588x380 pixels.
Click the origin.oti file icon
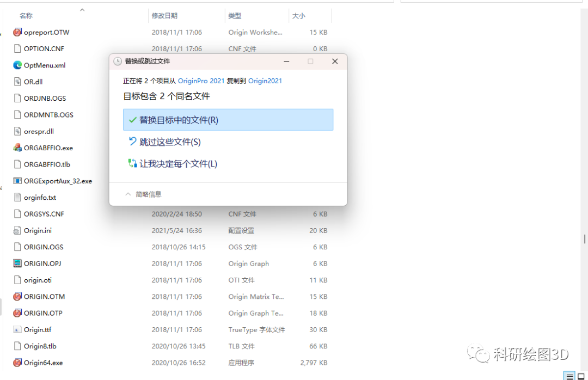[17, 280]
